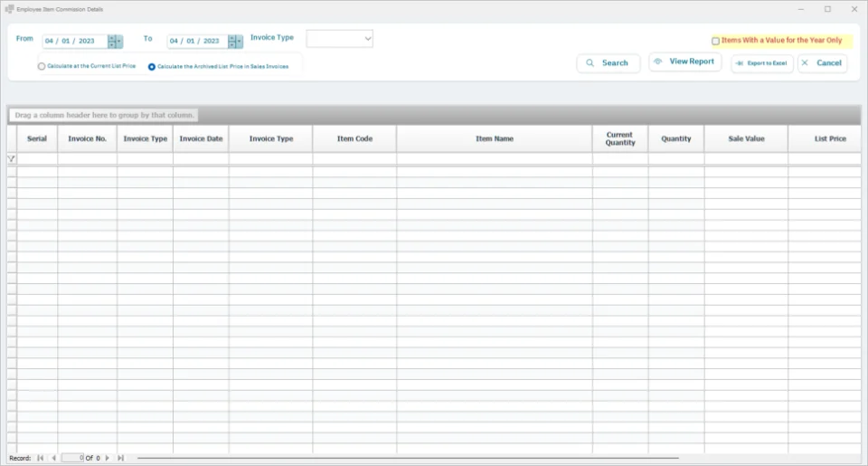The width and height of the screenshot is (868, 466).
Task: Sort by the List Price column header
Action: pyautogui.click(x=825, y=139)
